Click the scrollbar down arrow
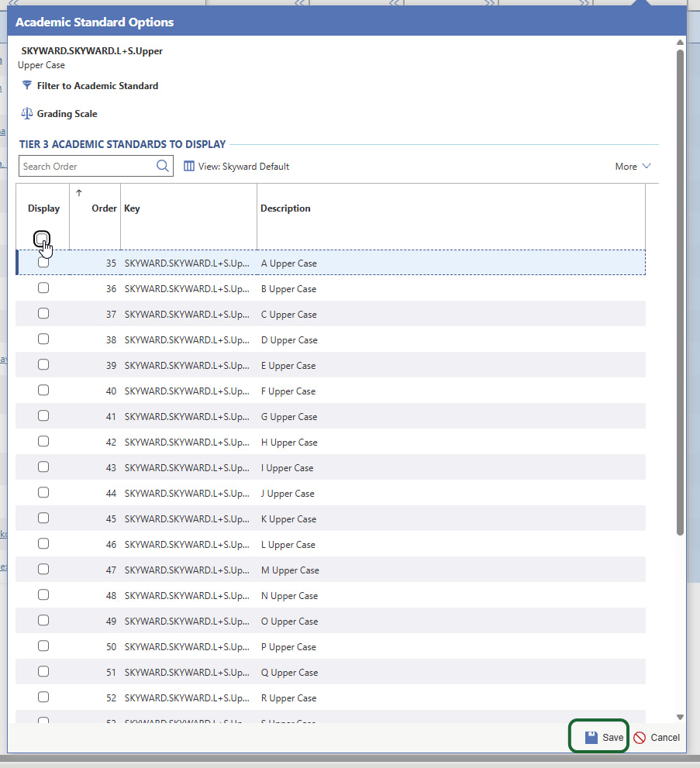Screen dimensions: 700x768 (680, 717)
